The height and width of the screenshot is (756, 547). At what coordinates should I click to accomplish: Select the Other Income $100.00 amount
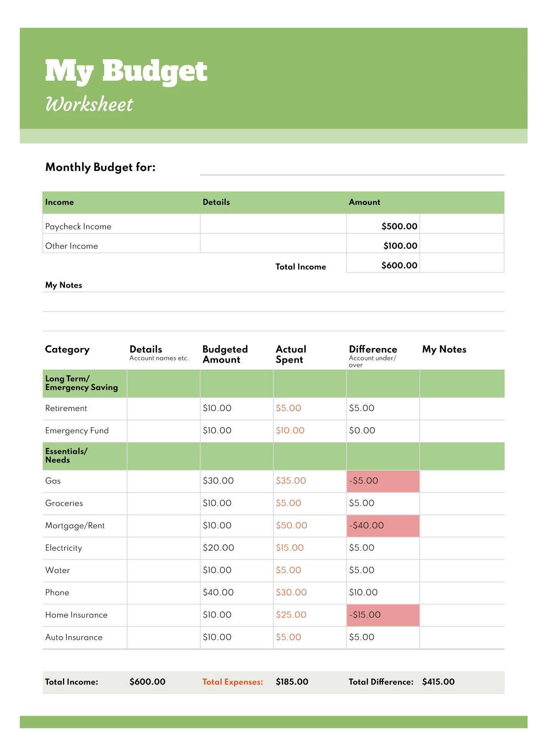(400, 246)
